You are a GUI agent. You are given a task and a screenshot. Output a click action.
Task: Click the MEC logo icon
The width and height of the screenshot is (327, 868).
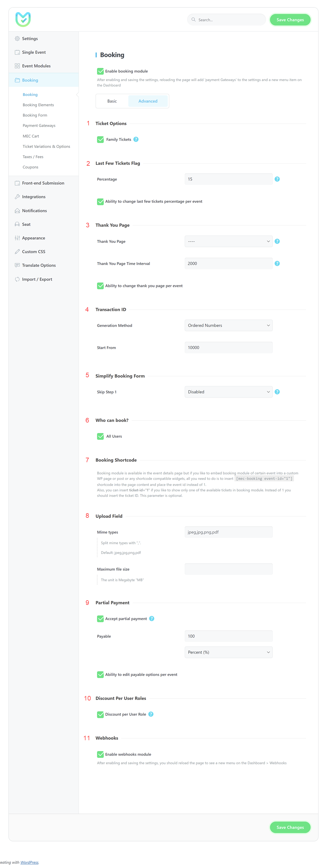pyautogui.click(x=23, y=19)
